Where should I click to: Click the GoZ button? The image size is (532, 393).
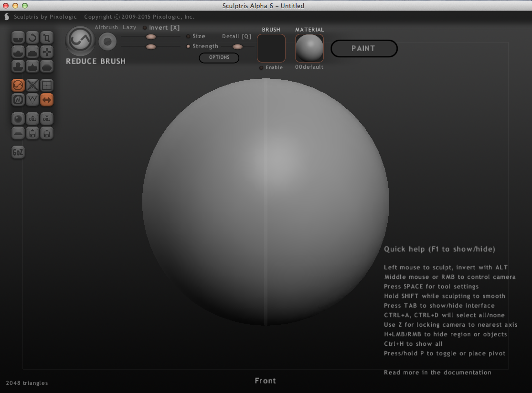18,152
